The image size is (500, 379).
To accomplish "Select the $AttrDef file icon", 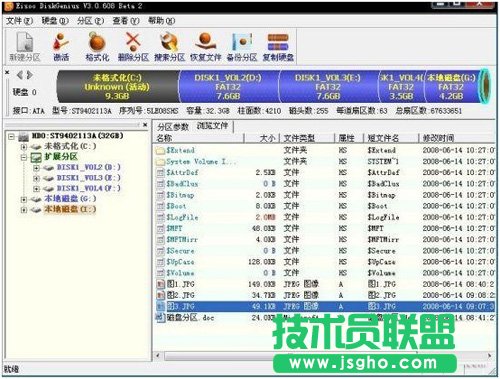I will [x=161, y=173].
